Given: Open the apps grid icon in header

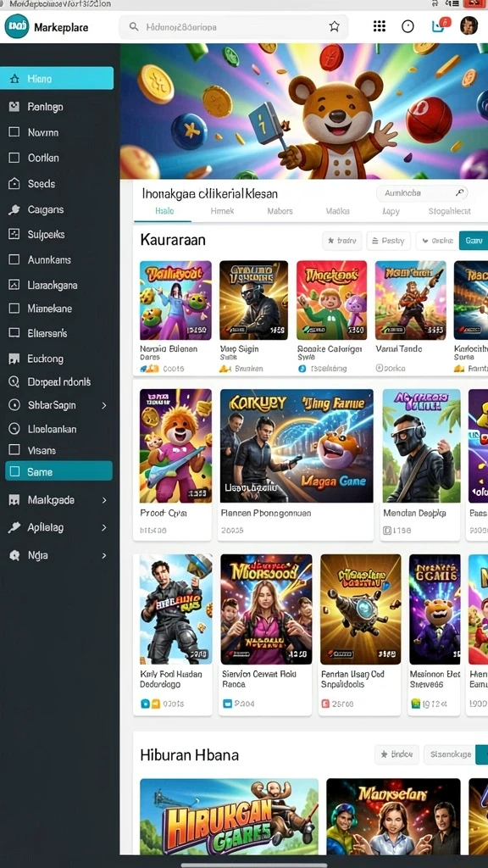Looking at the screenshot, I should pyautogui.click(x=379, y=26).
